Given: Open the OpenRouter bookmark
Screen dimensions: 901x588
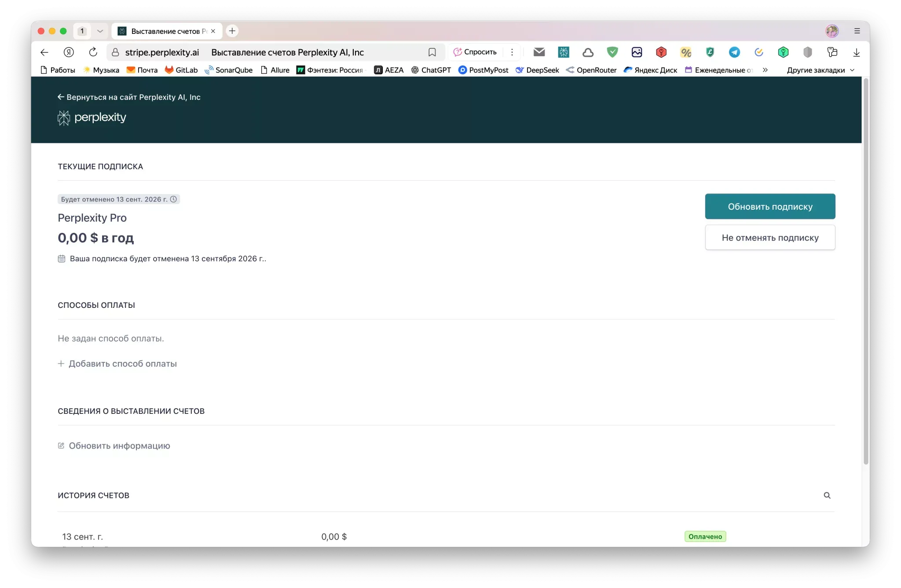Looking at the screenshot, I should 591,70.
